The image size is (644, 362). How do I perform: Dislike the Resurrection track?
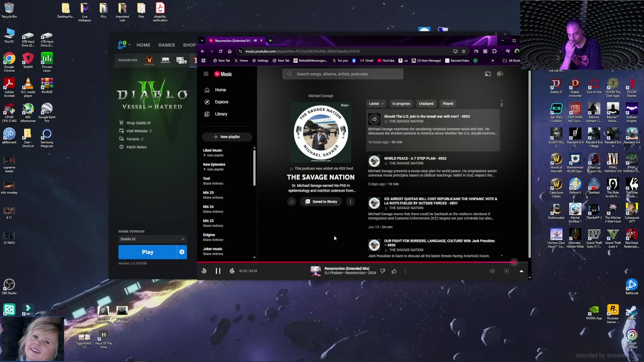pos(383,271)
